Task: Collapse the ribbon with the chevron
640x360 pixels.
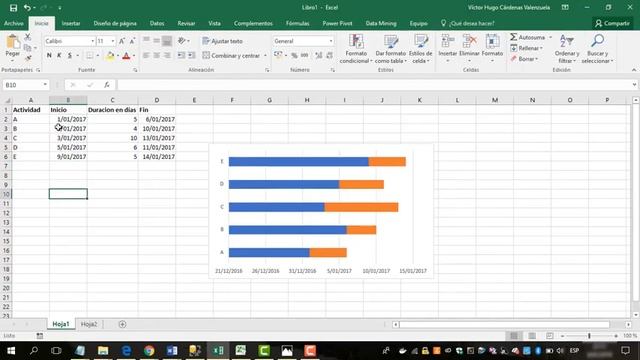Action: 634,70
